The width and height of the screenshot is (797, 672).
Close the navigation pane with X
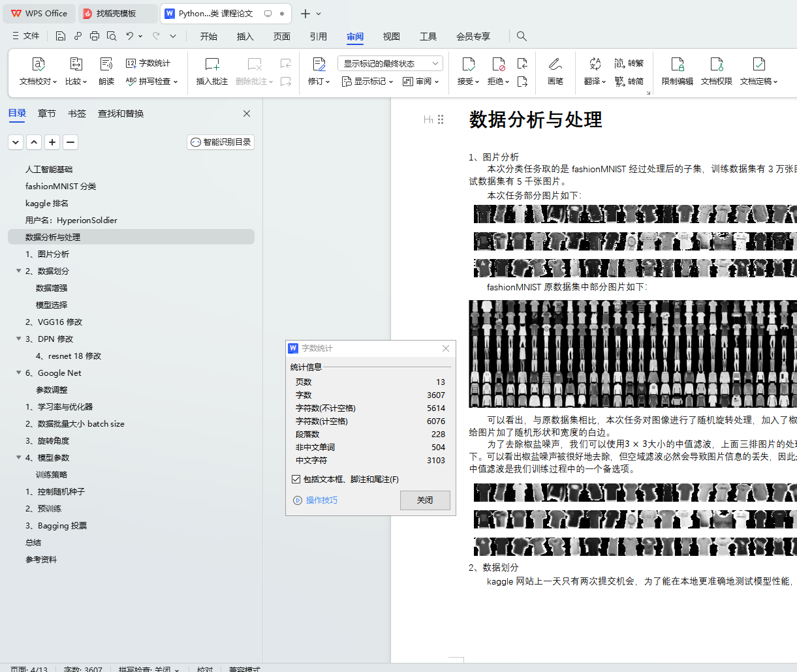247,114
